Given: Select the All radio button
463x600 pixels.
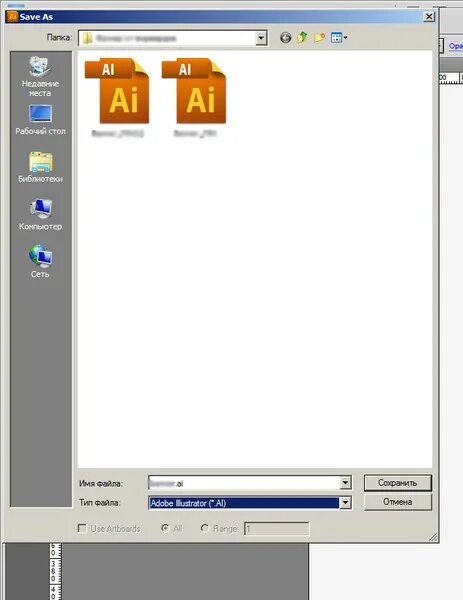Looking at the screenshot, I should pyautogui.click(x=165, y=528).
